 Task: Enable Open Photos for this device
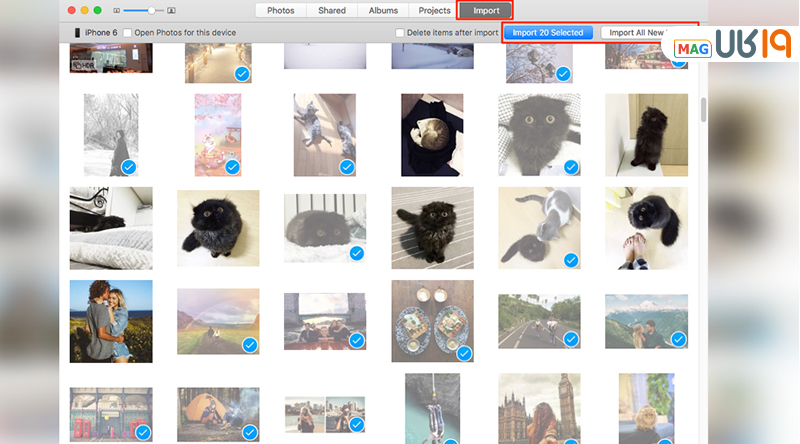pos(126,33)
